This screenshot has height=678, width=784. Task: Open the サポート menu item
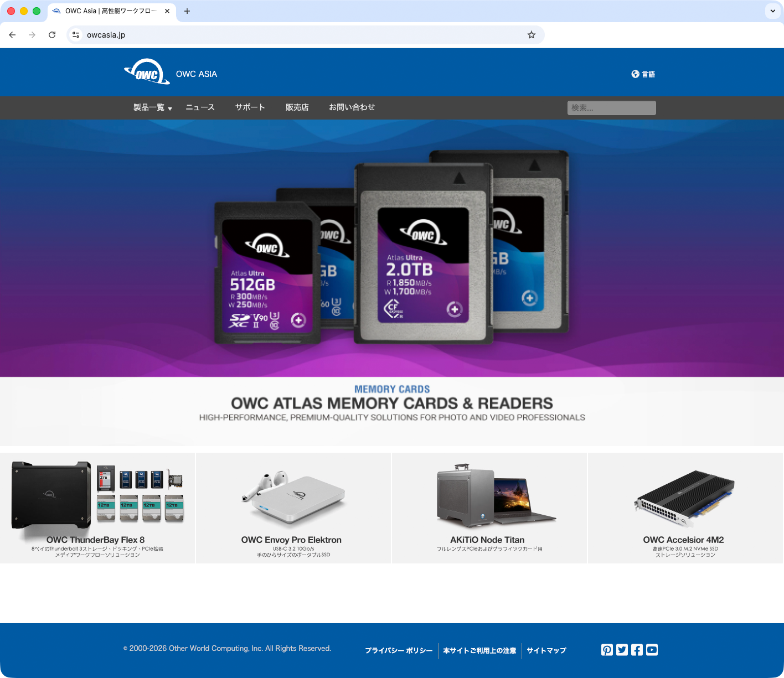tap(250, 107)
